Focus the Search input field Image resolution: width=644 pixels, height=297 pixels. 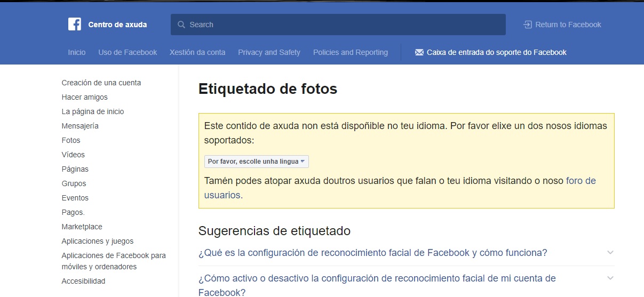coord(341,25)
